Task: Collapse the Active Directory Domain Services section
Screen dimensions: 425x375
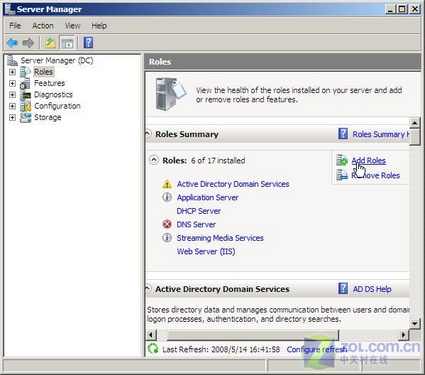Action: 148,289
